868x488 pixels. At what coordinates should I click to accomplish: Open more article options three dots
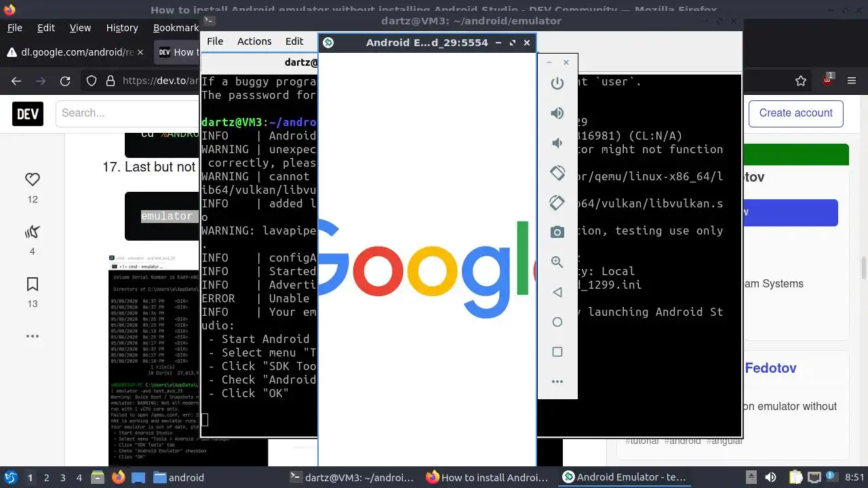point(33,336)
